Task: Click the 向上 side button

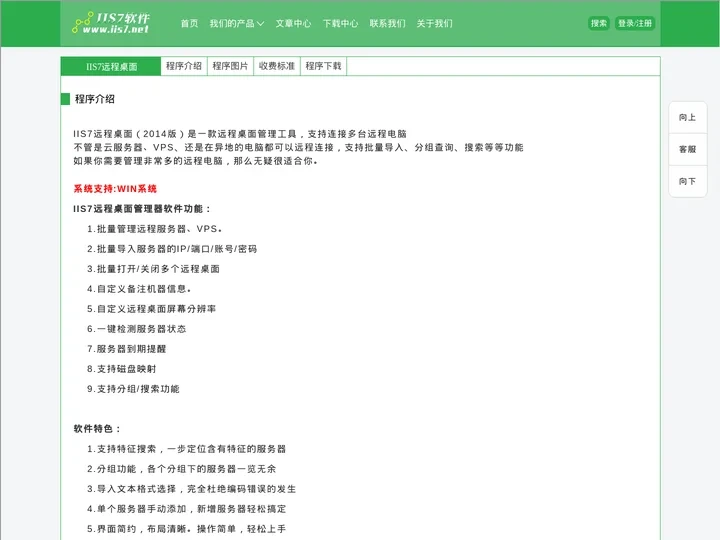Action: tap(687, 118)
